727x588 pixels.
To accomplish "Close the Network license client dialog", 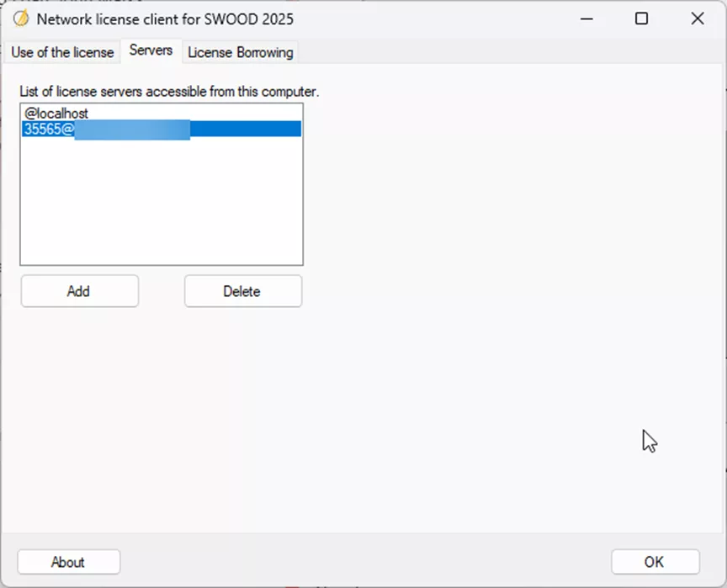I will tap(697, 19).
